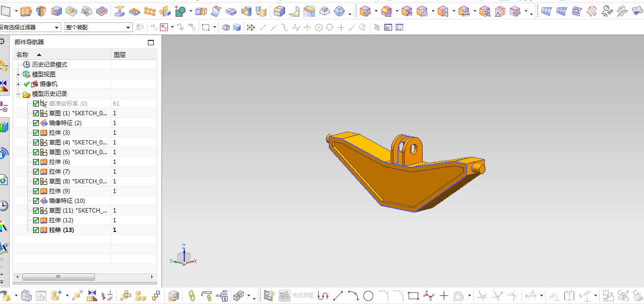Click layer value 61 of 基准坐标系
644x304 pixels.
pyautogui.click(x=116, y=104)
